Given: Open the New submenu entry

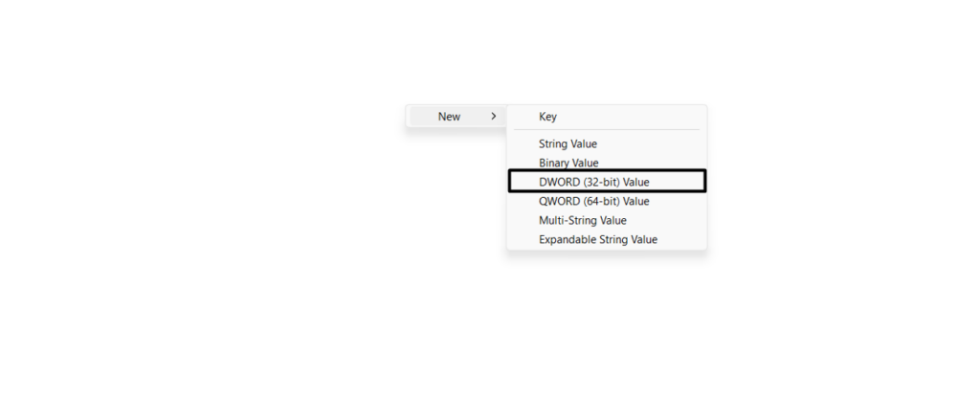Looking at the screenshot, I should [450, 117].
